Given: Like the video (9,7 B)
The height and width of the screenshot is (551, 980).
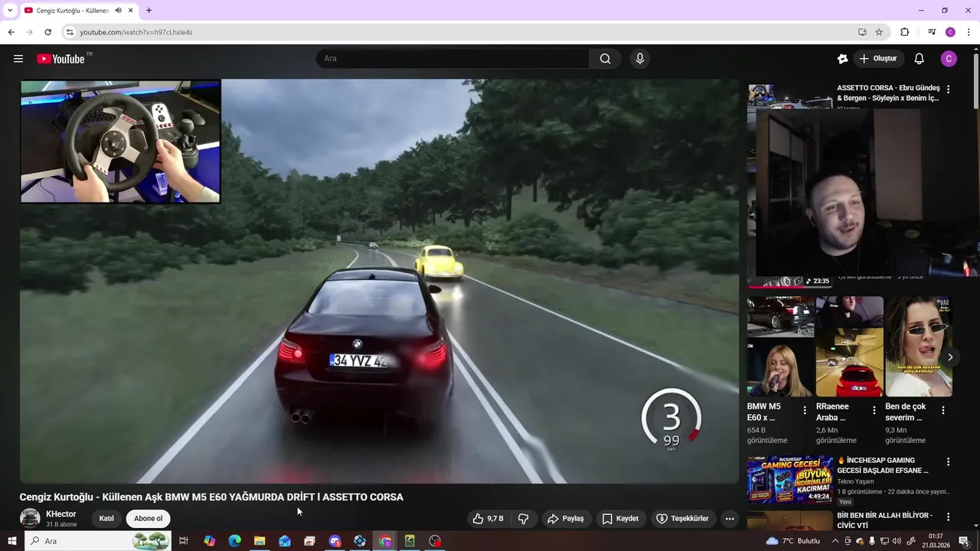Looking at the screenshot, I should 488,519.
